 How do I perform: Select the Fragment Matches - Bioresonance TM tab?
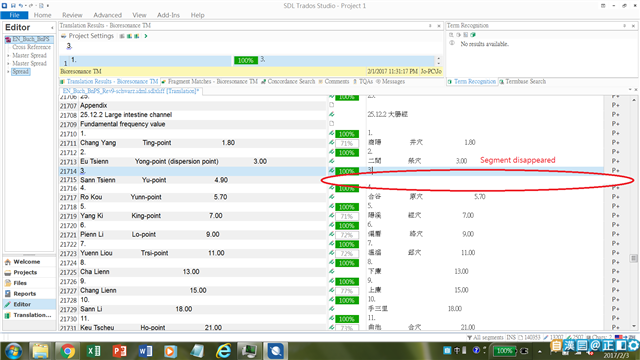[209, 82]
